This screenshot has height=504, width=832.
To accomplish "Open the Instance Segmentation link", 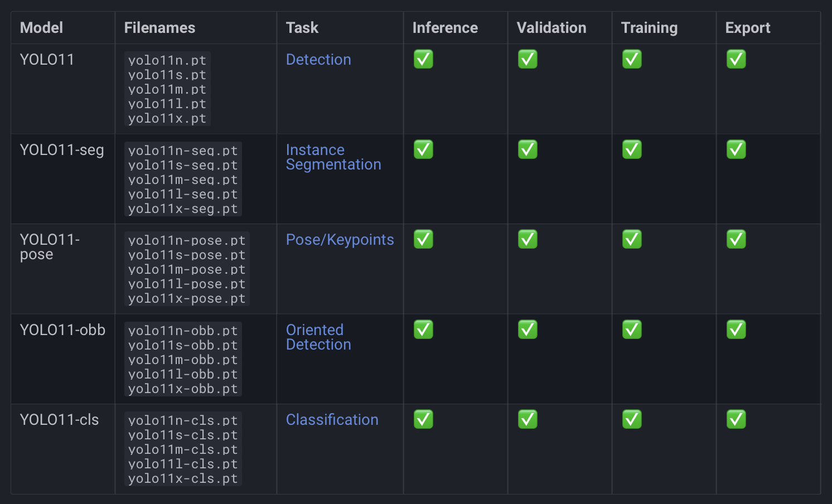I will coord(333,157).
